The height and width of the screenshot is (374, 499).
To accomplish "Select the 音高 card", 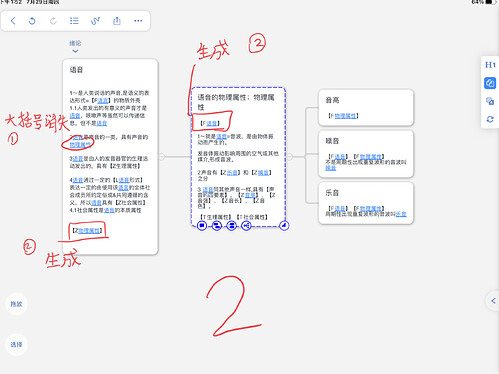I will coord(366,107).
